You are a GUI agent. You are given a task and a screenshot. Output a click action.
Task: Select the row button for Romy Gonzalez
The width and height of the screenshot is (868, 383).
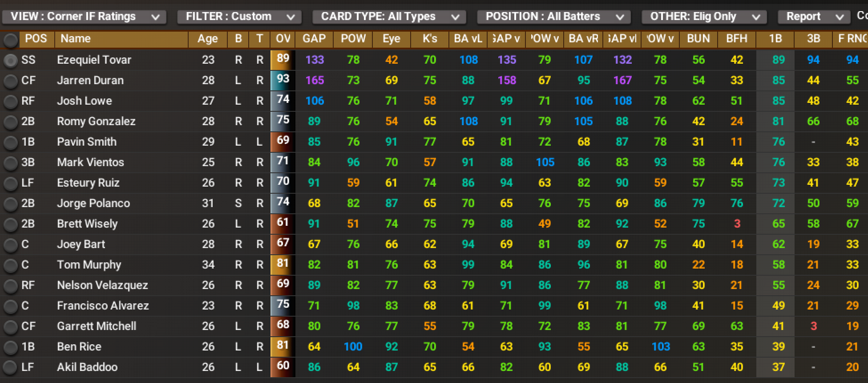10,122
